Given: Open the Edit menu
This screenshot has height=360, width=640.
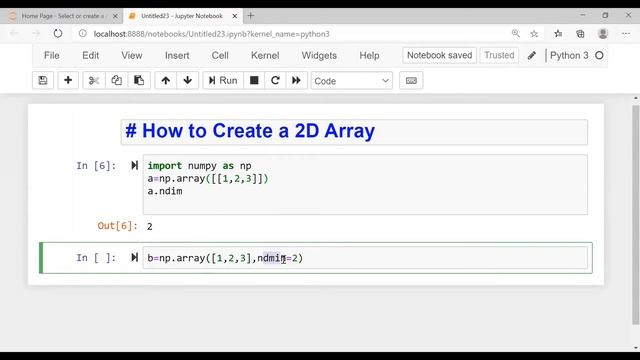Looking at the screenshot, I should (x=91, y=56).
